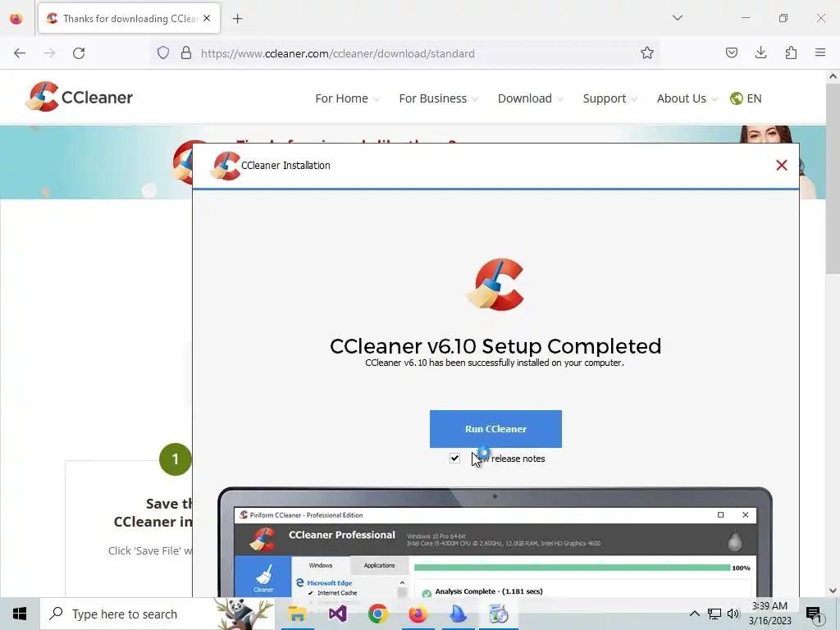
Task: Click the Firefox back arrow
Action: click(x=20, y=53)
